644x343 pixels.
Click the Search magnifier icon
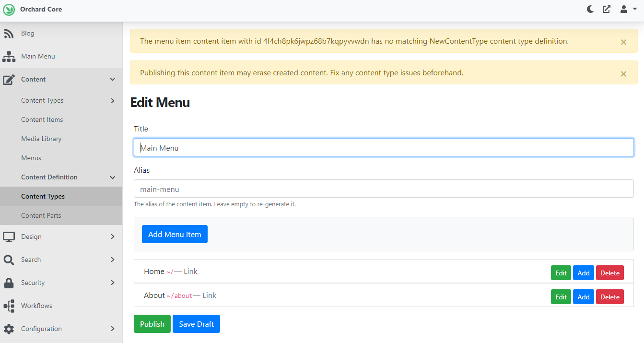click(9, 260)
